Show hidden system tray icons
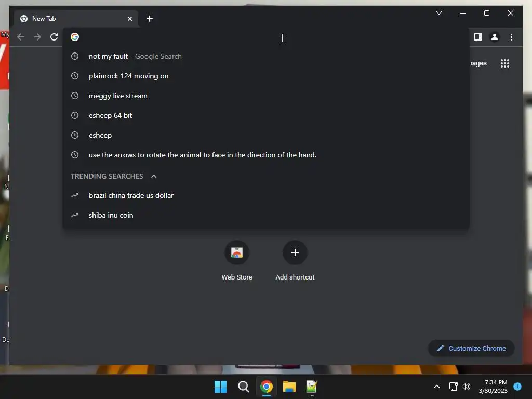Viewport: 532px width, 399px height. tap(437, 387)
